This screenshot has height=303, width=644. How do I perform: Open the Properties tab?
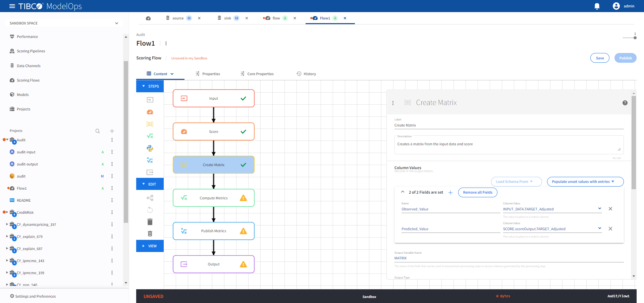208,74
